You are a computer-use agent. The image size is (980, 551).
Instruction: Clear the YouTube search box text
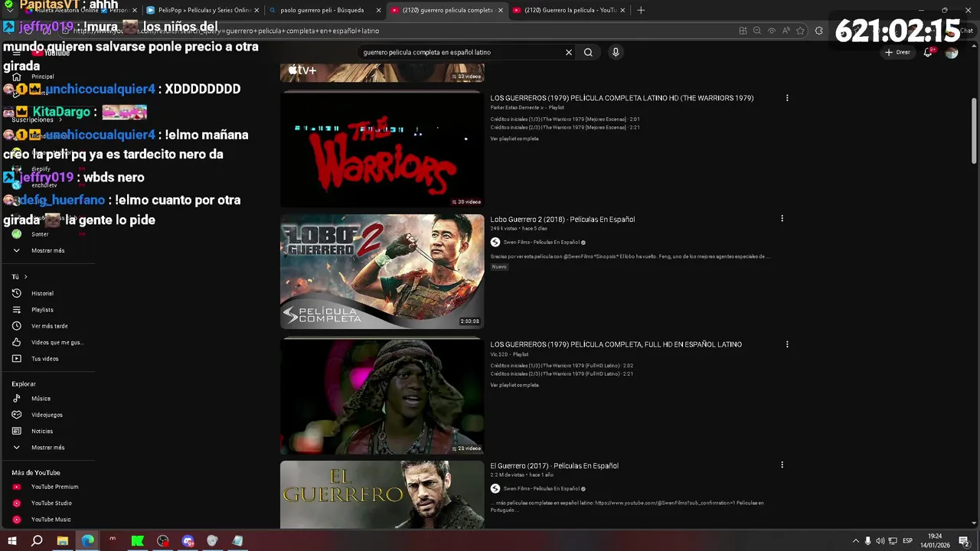[569, 52]
